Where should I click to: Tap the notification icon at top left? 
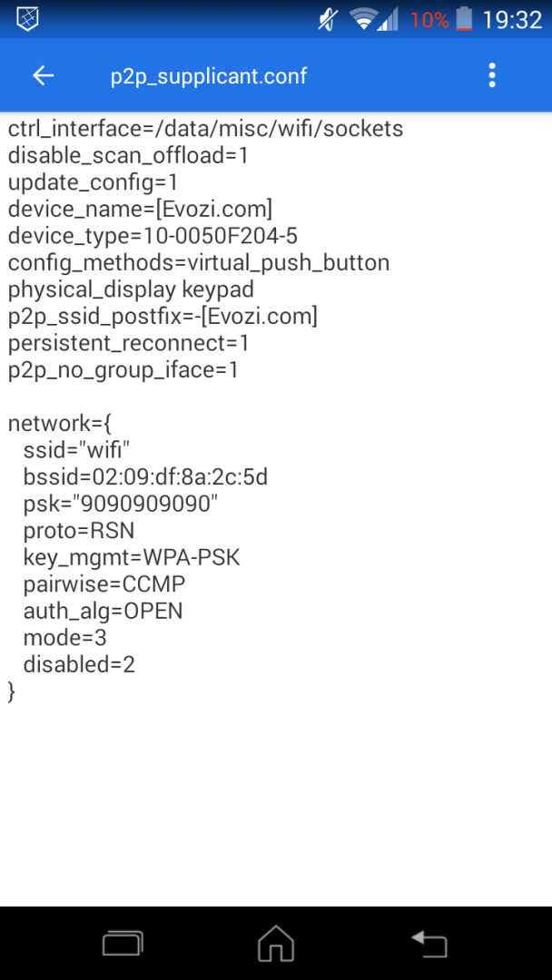click(29, 18)
